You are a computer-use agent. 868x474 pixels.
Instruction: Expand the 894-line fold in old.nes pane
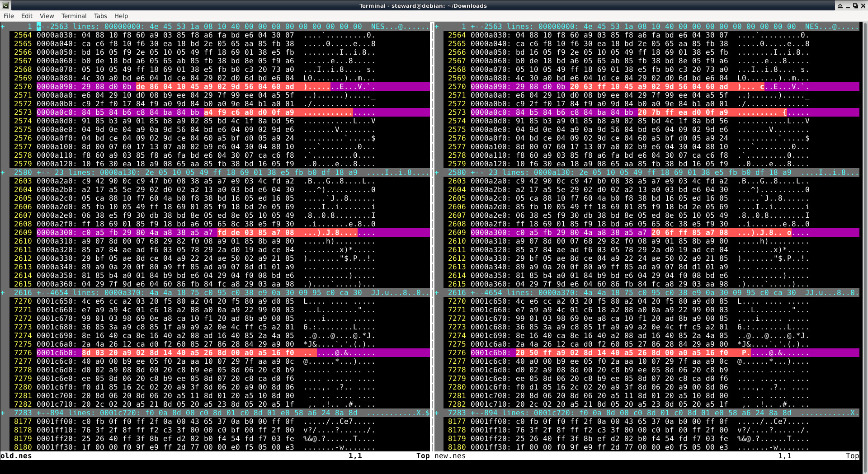(215, 413)
